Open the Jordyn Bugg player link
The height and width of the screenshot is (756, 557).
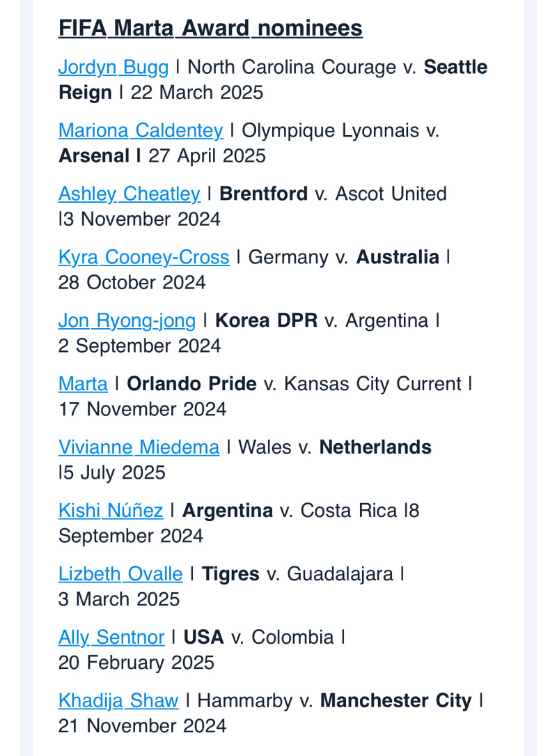click(113, 68)
